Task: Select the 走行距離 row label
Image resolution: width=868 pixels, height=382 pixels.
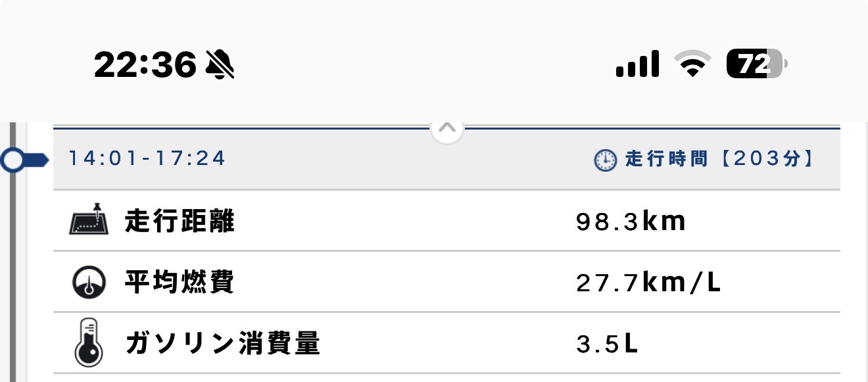Action: (180, 222)
